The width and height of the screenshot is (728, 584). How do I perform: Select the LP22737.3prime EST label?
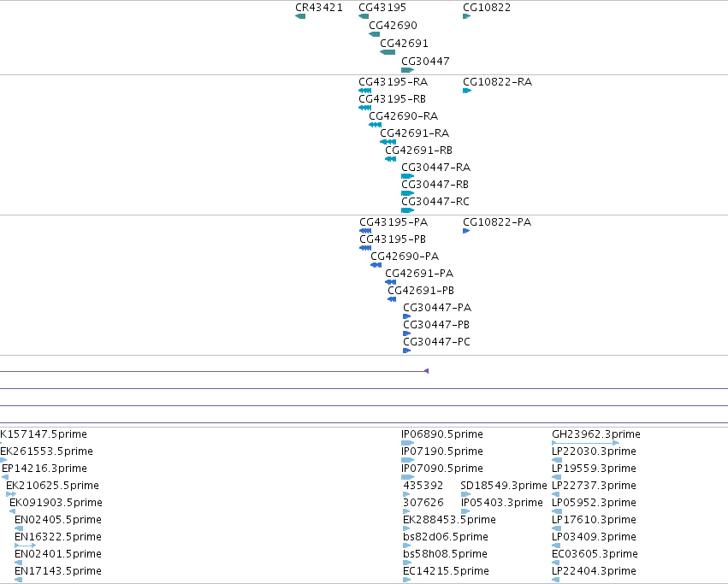pos(594,486)
